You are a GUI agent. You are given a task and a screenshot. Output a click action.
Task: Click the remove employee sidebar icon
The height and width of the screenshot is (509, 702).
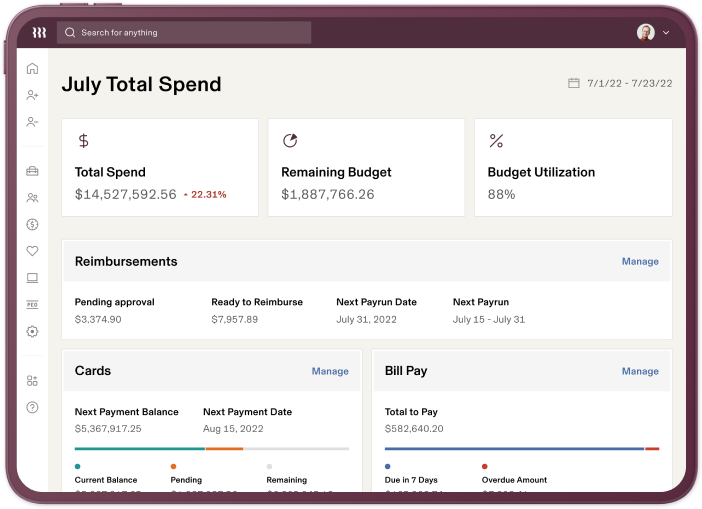[32, 122]
